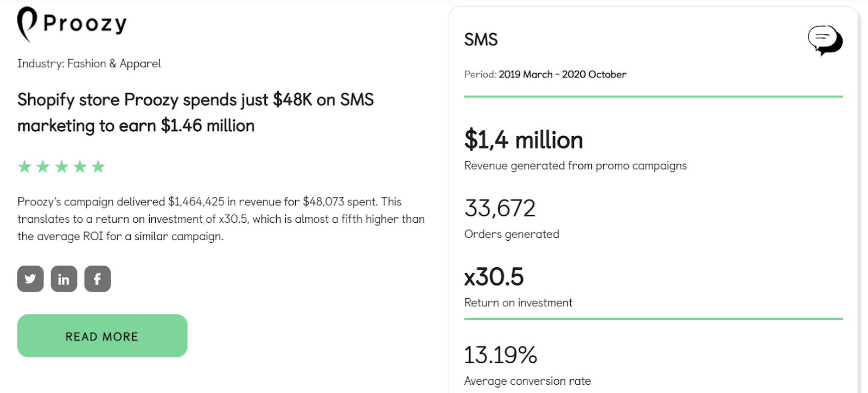This screenshot has height=393, width=868.
Task: Click the Twitter share icon
Action: point(30,279)
